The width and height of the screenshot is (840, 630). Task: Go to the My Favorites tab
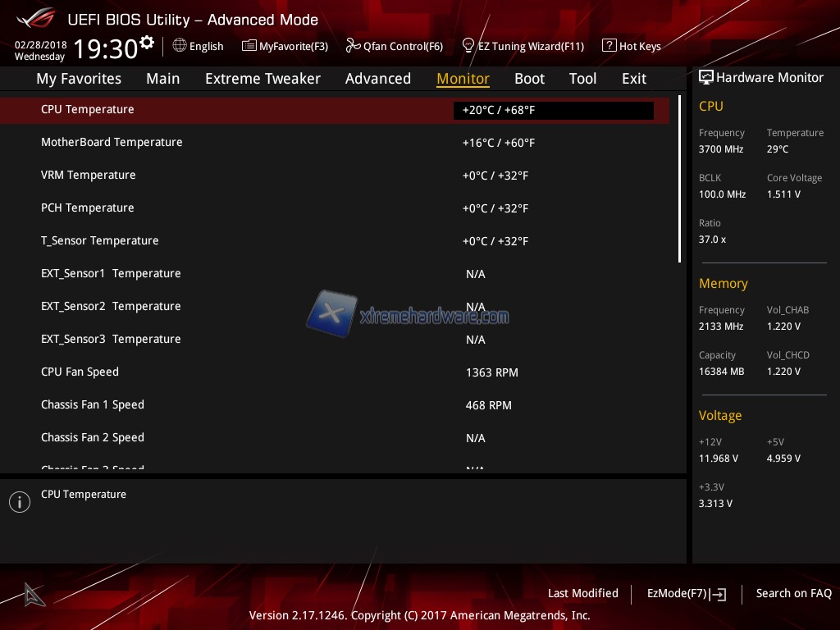click(x=79, y=79)
